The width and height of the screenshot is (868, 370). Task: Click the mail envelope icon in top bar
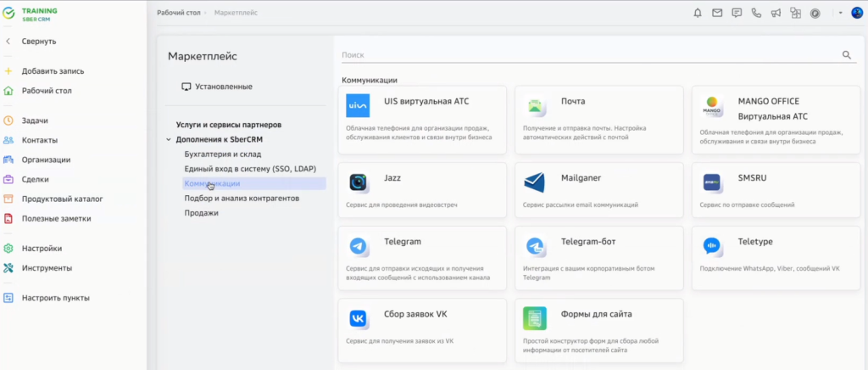click(718, 13)
